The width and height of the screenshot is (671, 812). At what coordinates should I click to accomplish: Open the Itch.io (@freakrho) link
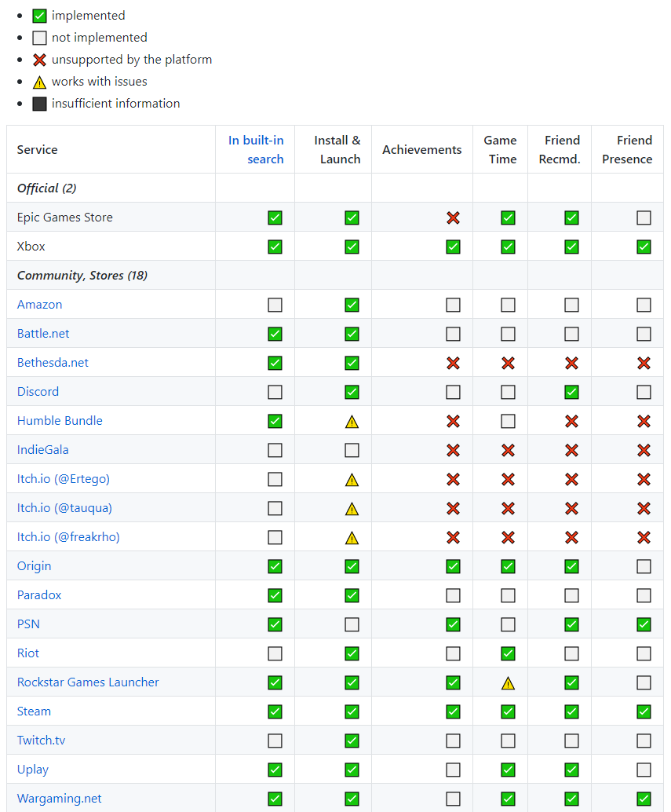[68, 537]
